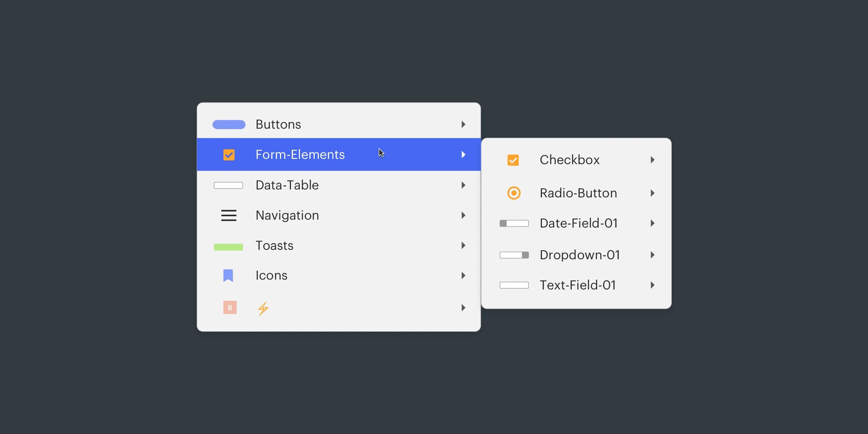This screenshot has height=434, width=868.
Task: Choose Checkbox in the submenu
Action: 576,160
